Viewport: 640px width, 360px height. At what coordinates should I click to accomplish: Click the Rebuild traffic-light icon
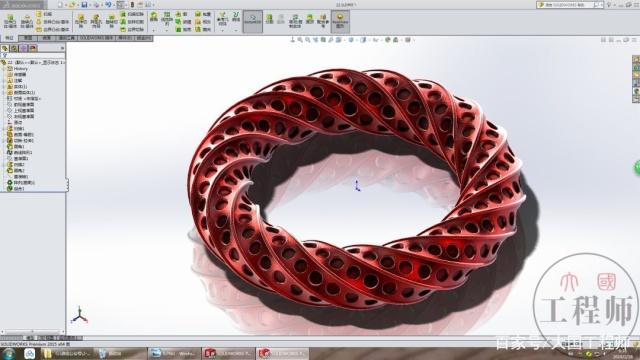point(132,4)
